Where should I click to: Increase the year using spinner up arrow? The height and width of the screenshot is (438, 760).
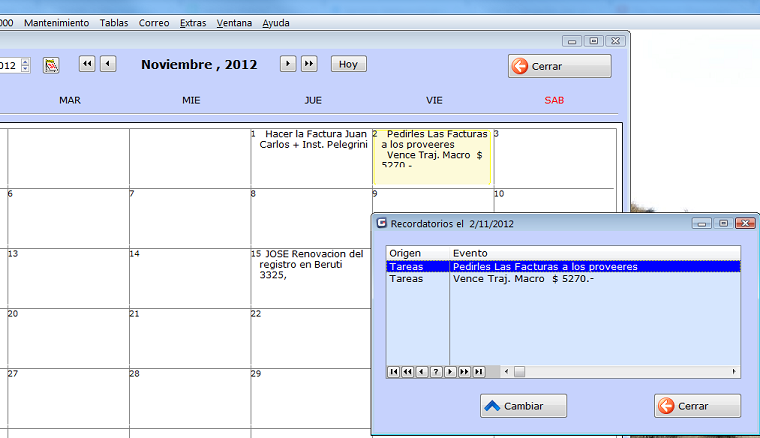coord(25,61)
